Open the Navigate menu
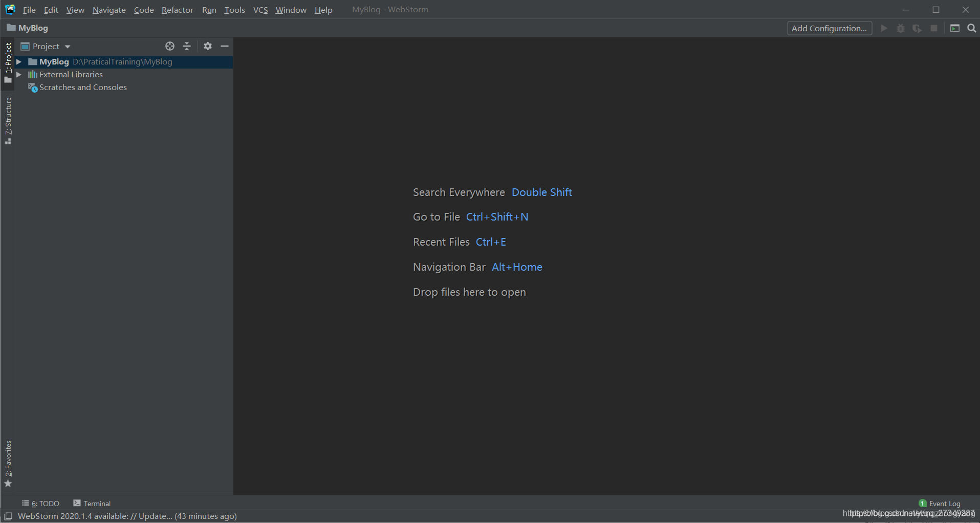This screenshot has width=980, height=523. click(109, 10)
